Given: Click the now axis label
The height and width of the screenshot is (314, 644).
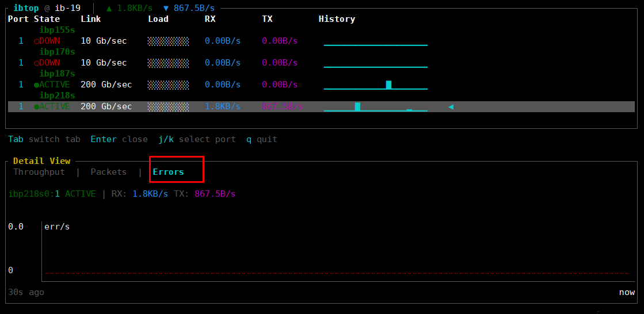Looking at the screenshot, I should tap(627, 292).
